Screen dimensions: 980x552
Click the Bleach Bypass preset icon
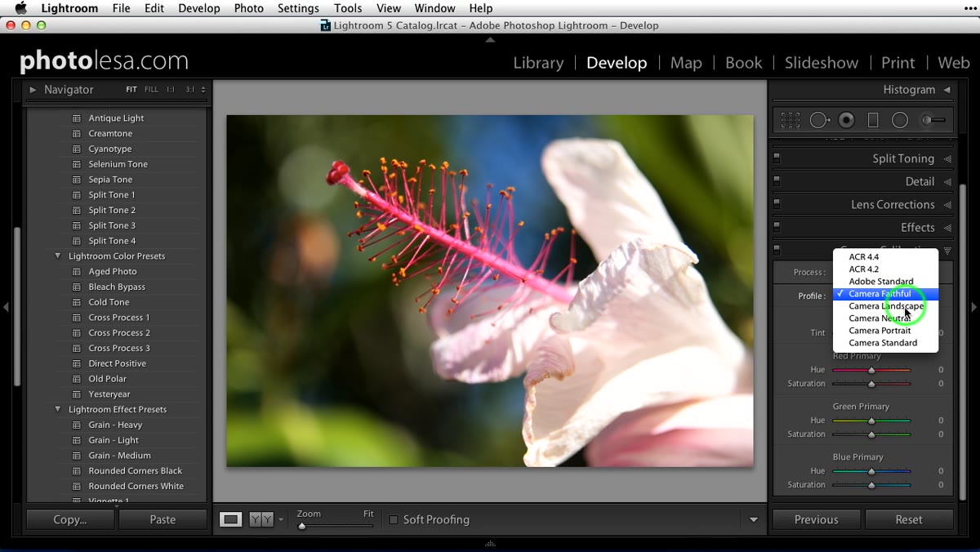[x=77, y=287]
